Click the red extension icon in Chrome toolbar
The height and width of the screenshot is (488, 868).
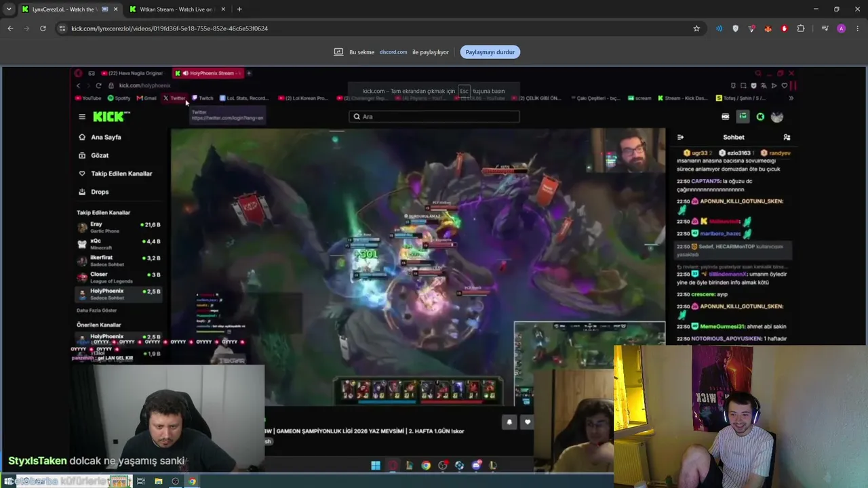pos(785,28)
